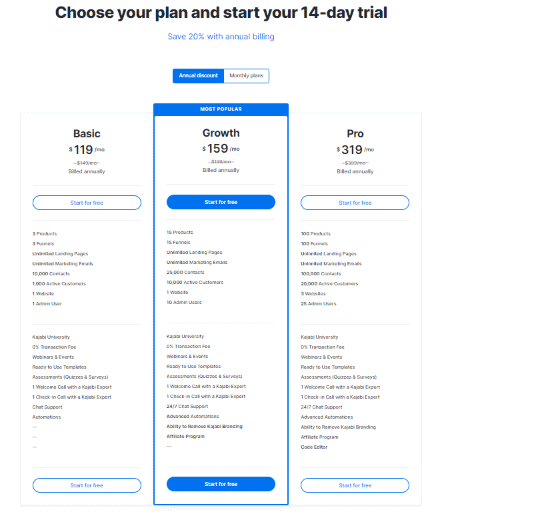Switch to Monthly plans billing

click(247, 76)
